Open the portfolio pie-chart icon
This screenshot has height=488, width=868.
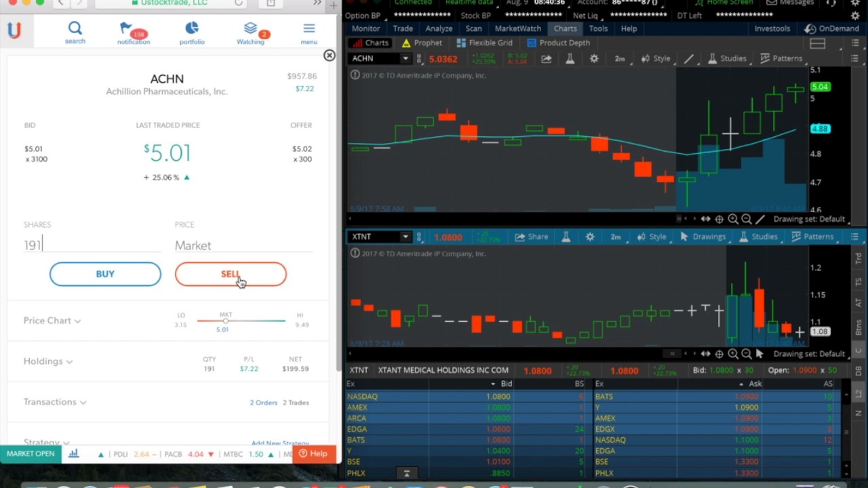192,32
